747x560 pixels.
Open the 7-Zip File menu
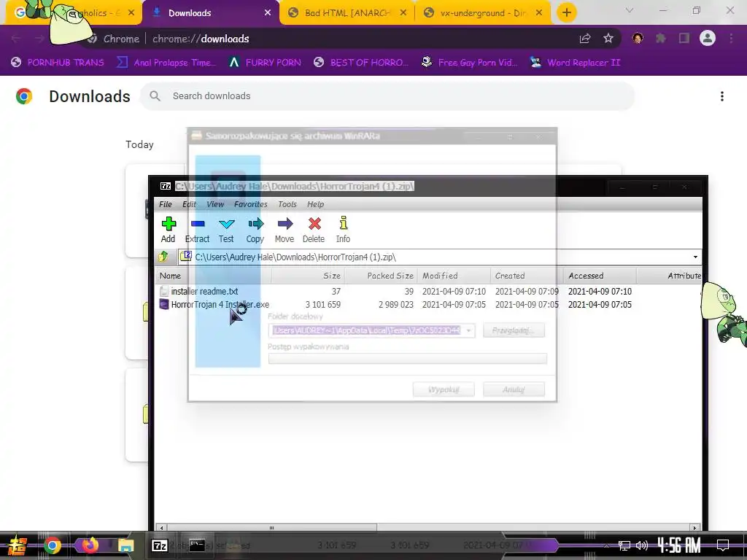pos(166,204)
